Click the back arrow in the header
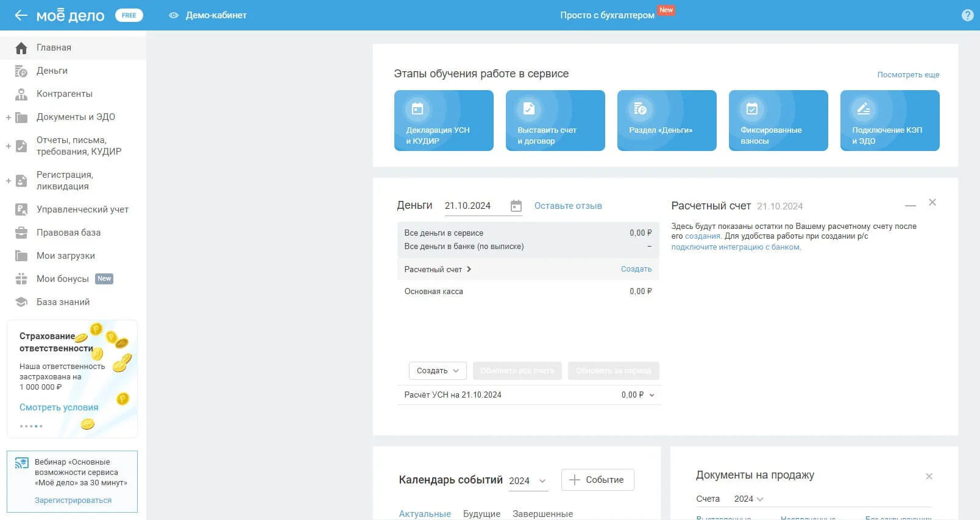Screen dimensions: 980x520 point(21,15)
